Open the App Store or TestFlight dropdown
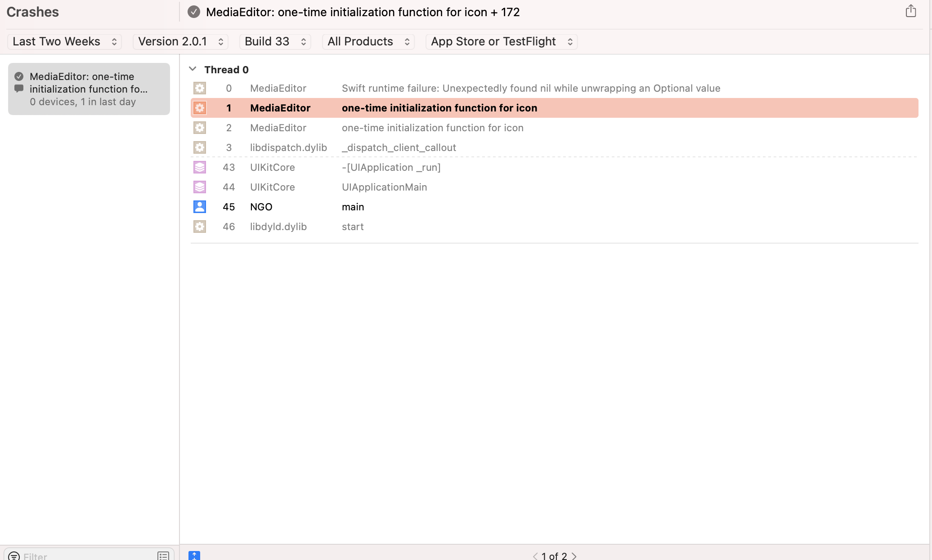932x560 pixels. (502, 41)
